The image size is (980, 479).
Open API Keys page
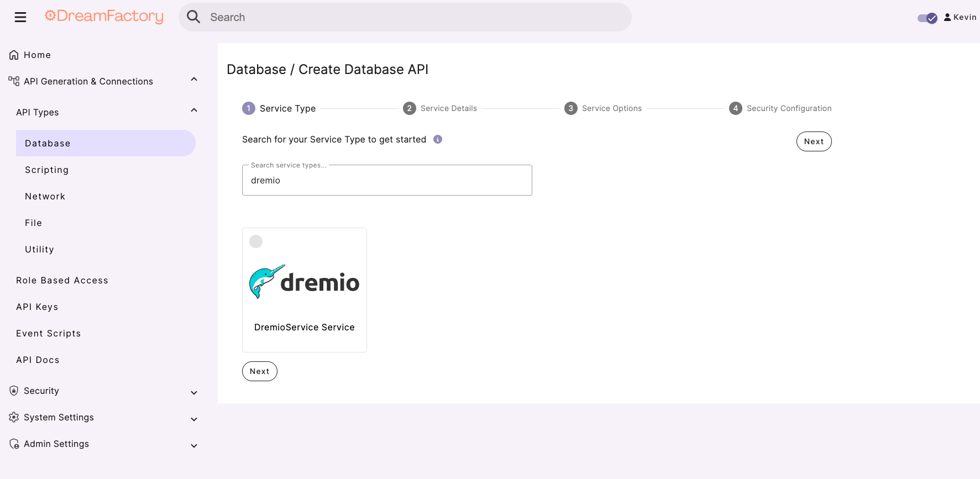pyautogui.click(x=37, y=307)
